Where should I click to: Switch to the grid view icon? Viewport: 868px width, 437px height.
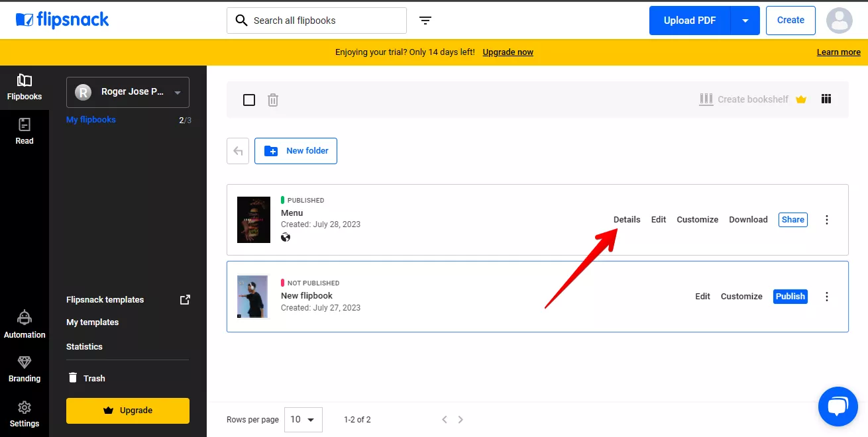826,99
